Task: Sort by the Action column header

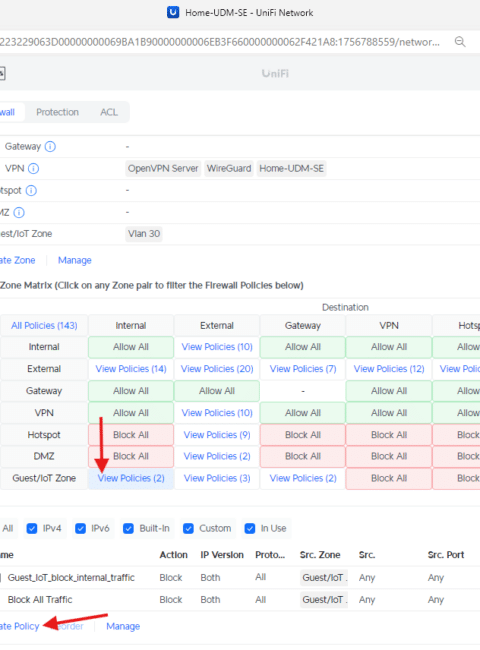Action: point(173,555)
